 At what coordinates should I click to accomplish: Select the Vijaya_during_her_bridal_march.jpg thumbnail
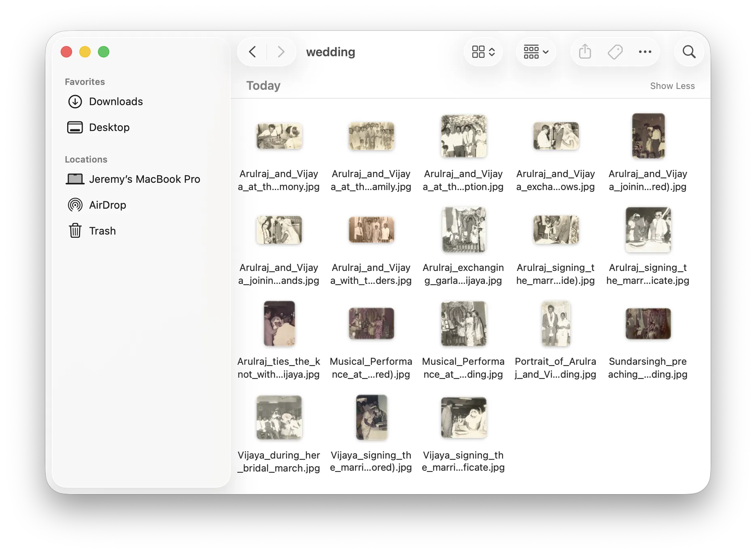coord(279,417)
